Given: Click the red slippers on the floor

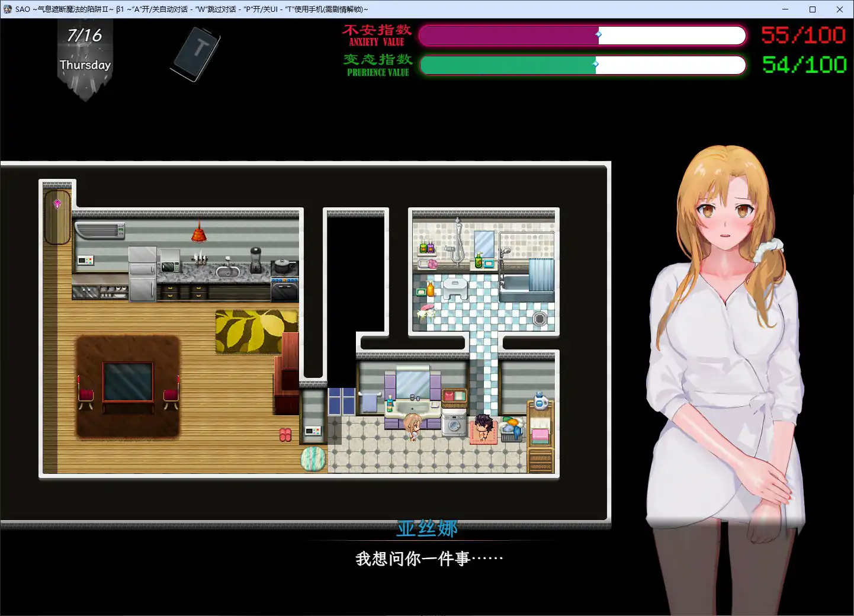Looking at the screenshot, I should pyautogui.click(x=285, y=435).
